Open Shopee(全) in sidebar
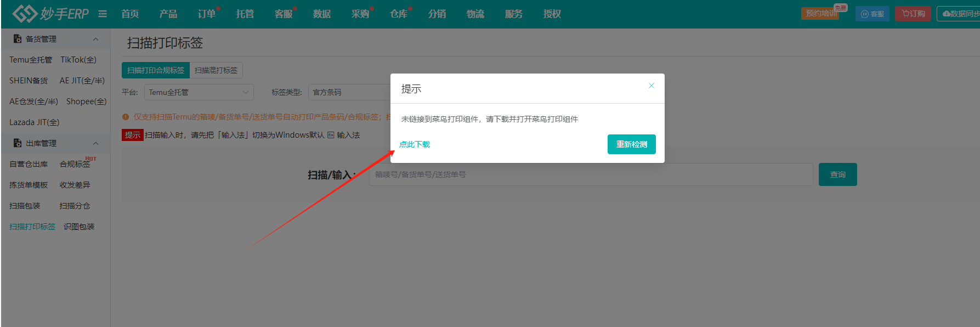This screenshot has width=980, height=327. pyautogui.click(x=87, y=102)
